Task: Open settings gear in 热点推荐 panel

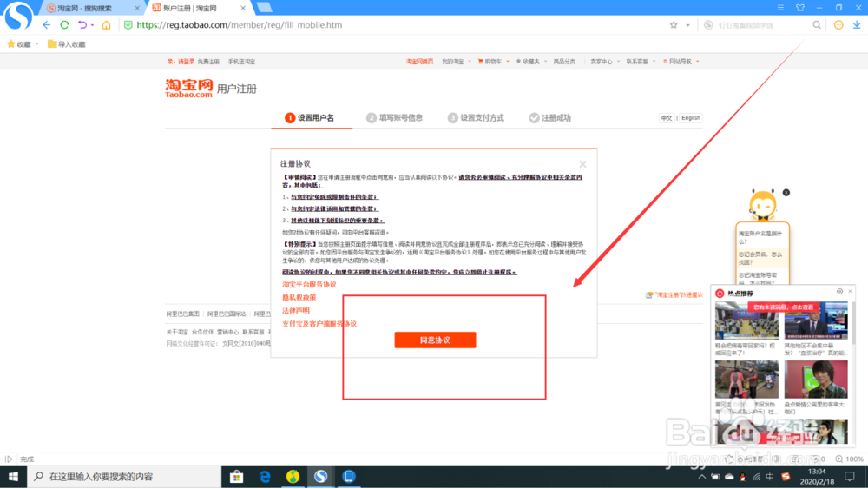Action: (839, 291)
